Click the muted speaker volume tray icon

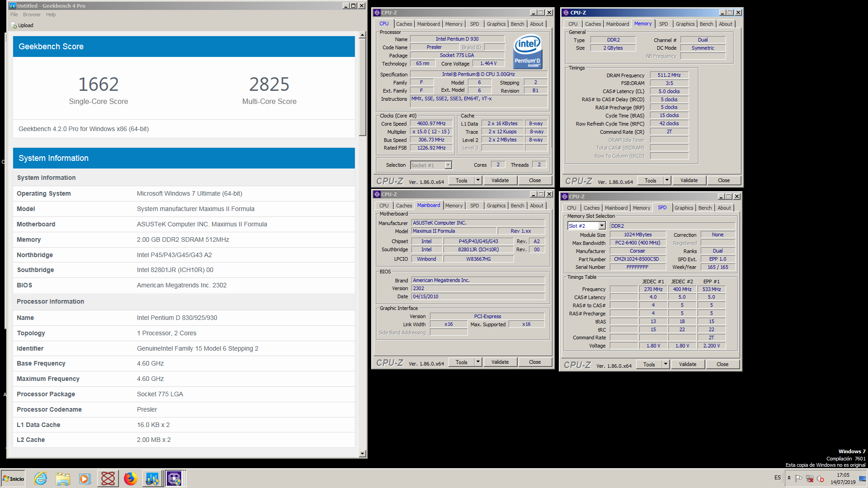click(821, 479)
